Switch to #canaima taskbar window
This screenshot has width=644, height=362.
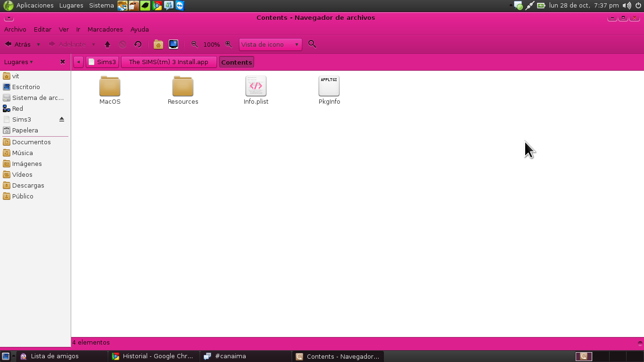(246, 356)
